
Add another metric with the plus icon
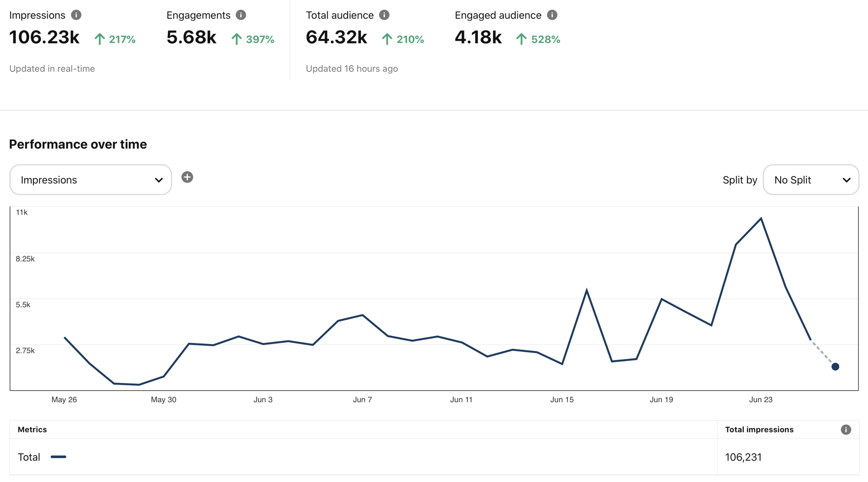pyautogui.click(x=187, y=177)
